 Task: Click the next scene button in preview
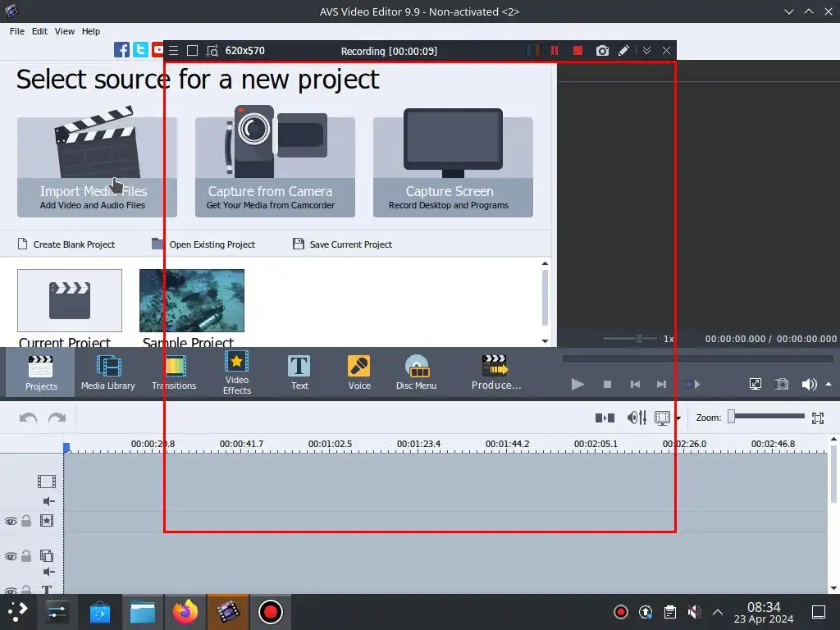click(x=692, y=384)
